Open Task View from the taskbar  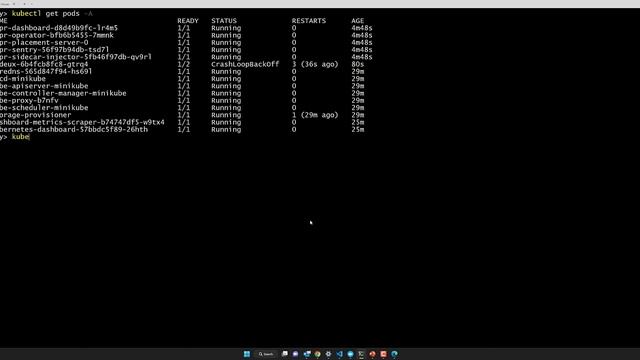[x=284, y=354]
